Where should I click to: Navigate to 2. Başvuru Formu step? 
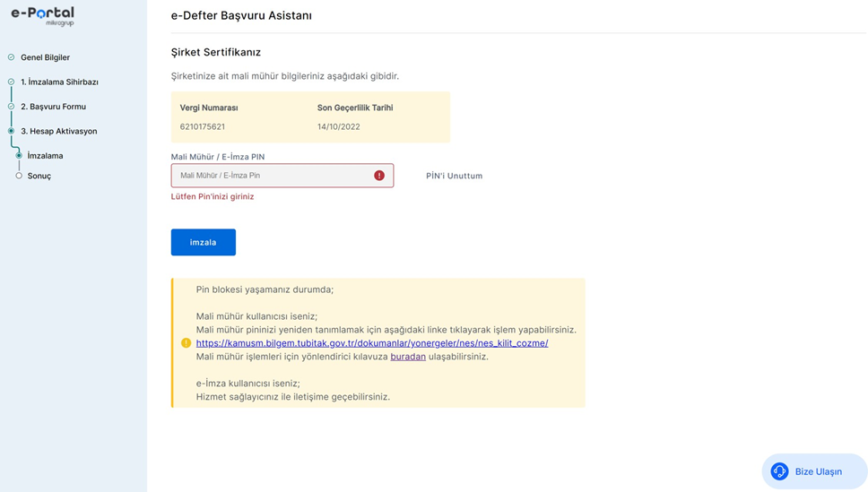pyautogui.click(x=53, y=107)
